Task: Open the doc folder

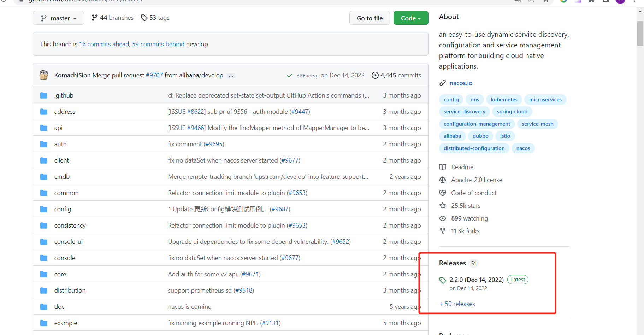Action: pyautogui.click(x=59, y=307)
